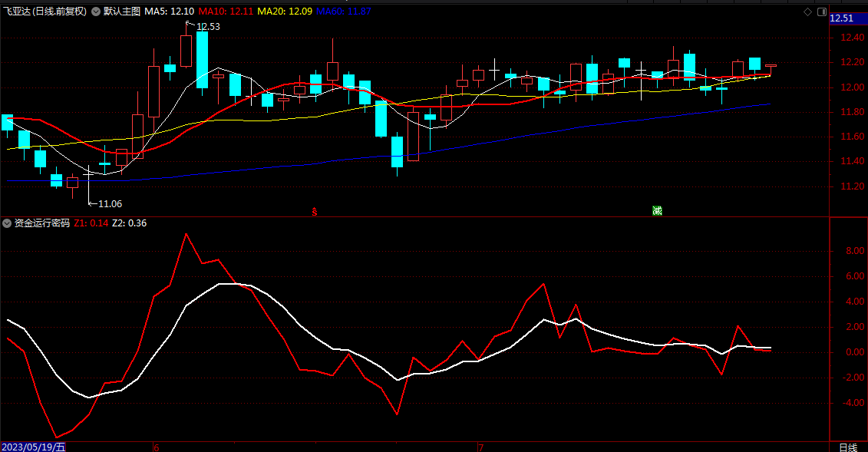Click the 日线 period label at bottom right
The width and height of the screenshot is (868, 452).
848,447
